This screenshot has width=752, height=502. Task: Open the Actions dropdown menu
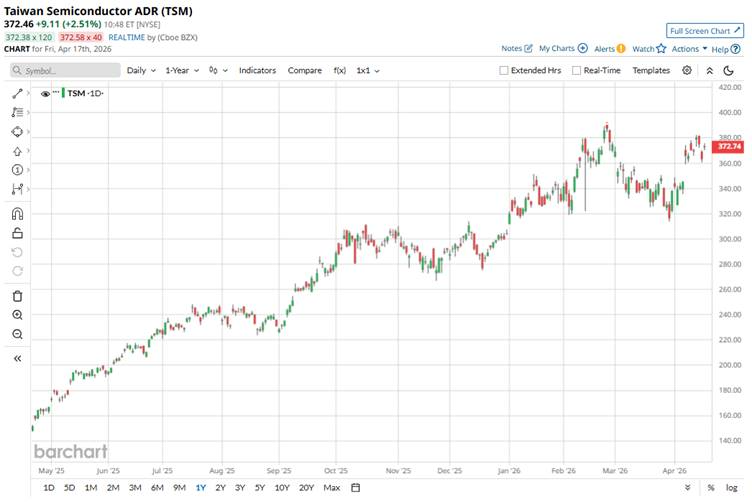pyautogui.click(x=689, y=48)
